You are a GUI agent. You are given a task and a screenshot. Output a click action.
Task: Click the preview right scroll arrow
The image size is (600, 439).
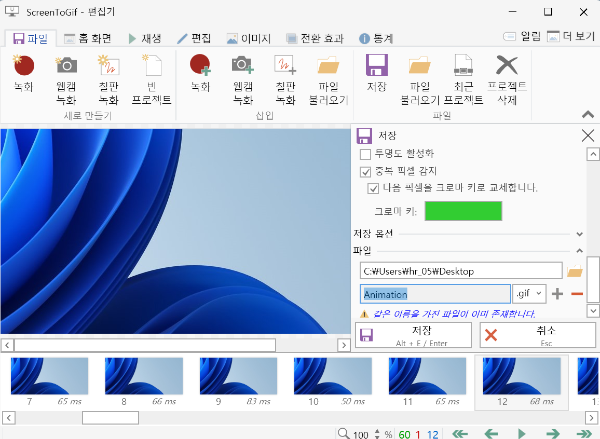click(344, 345)
